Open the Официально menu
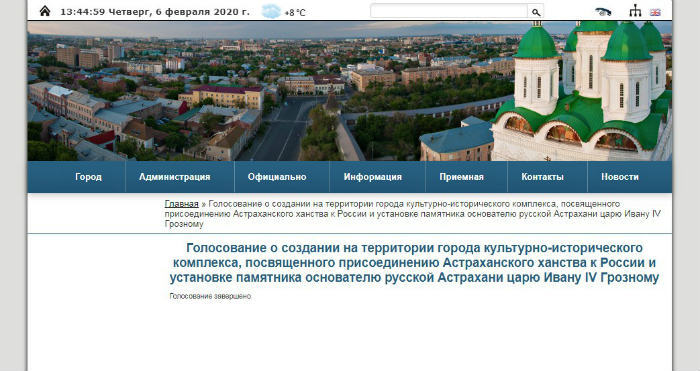This screenshot has width=700, height=371. (x=277, y=177)
